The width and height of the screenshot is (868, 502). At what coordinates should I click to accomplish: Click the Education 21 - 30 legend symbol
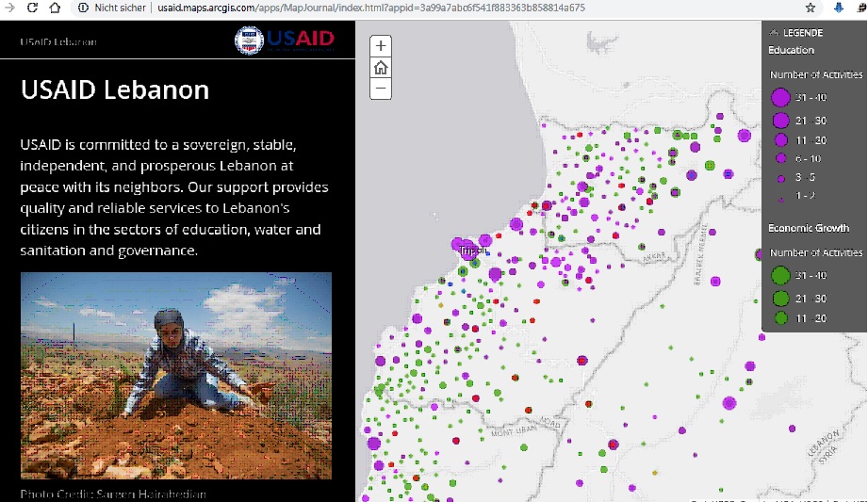tap(780, 121)
